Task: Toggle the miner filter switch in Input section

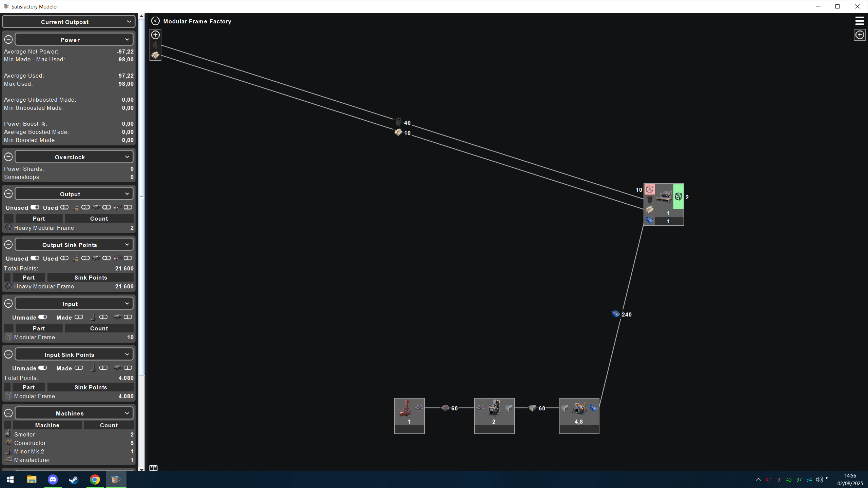Action: point(103,317)
